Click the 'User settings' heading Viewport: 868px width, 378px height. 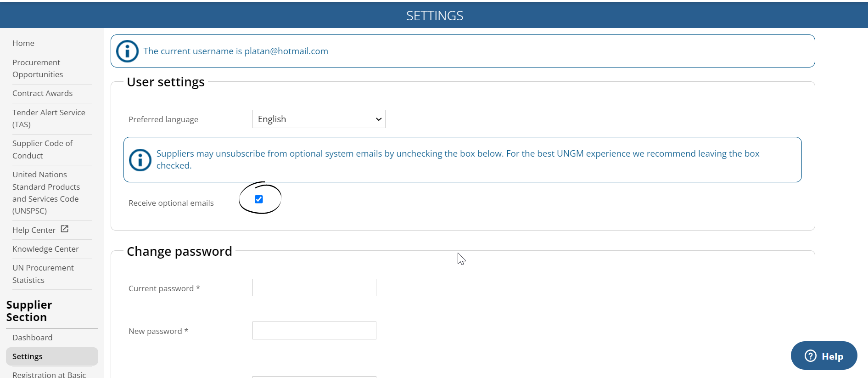[166, 82]
